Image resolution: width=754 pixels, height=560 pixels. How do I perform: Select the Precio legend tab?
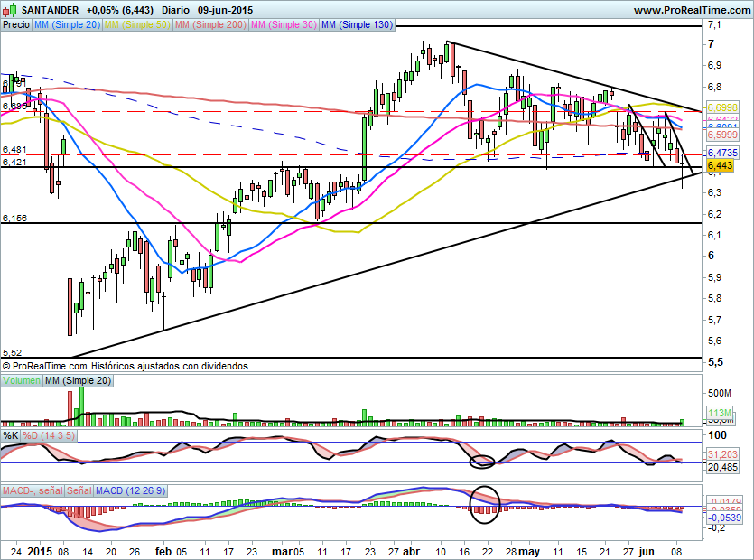click(x=15, y=25)
